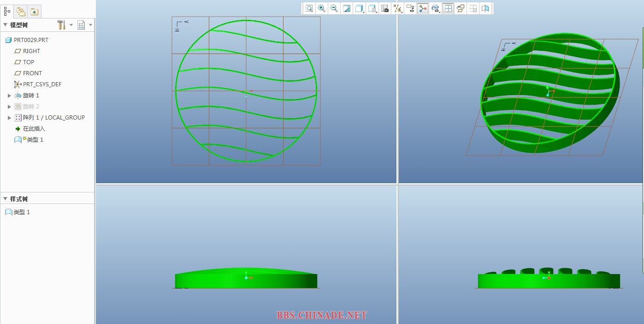This screenshot has width=644, height=324.
Task: Click the Zoom In magnifier icon
Action: pyautogui.click(x=322, y=8)
